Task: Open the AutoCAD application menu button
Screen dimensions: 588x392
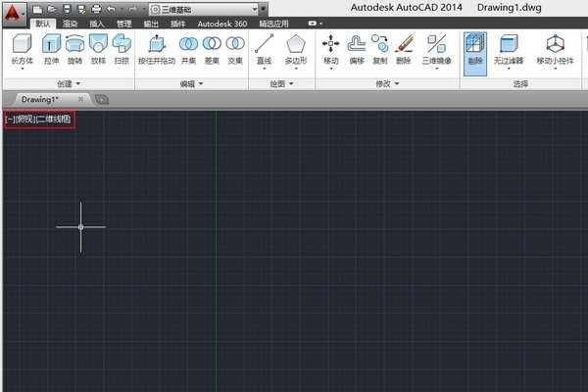Action: point(15,14)
